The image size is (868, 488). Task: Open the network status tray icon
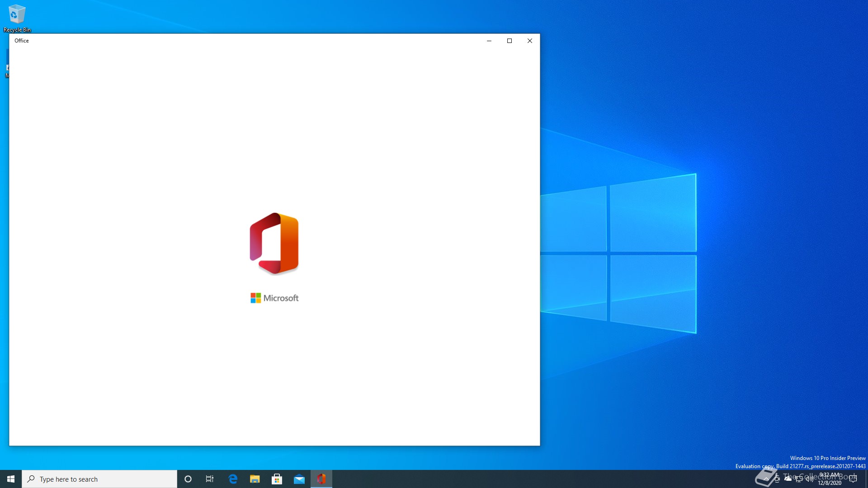[799, 479]
